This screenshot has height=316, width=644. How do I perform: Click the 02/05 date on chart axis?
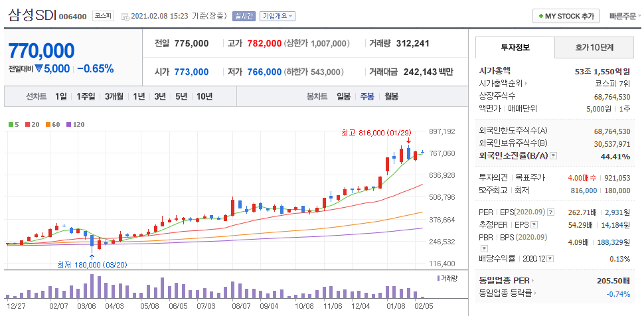pos(423,306)
